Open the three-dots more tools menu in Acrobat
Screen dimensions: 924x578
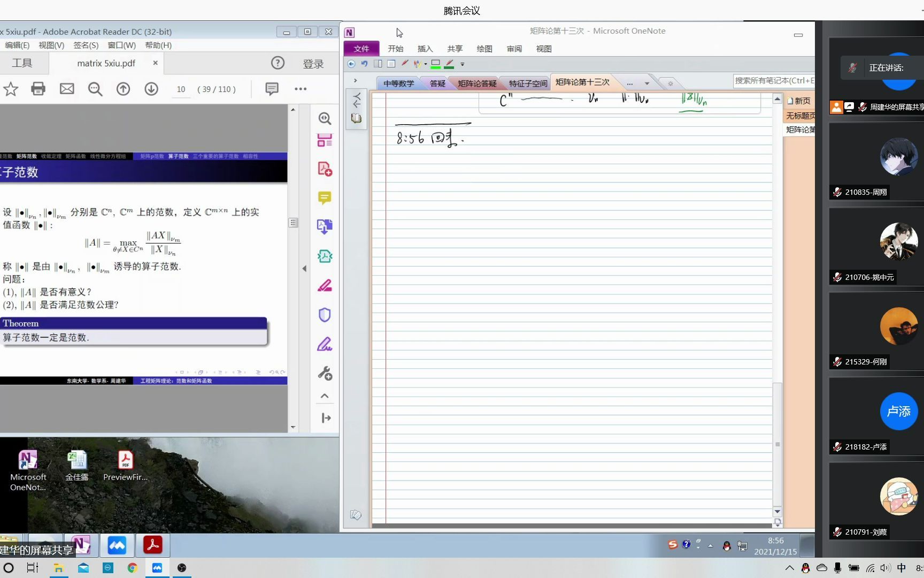click(301, 89)
